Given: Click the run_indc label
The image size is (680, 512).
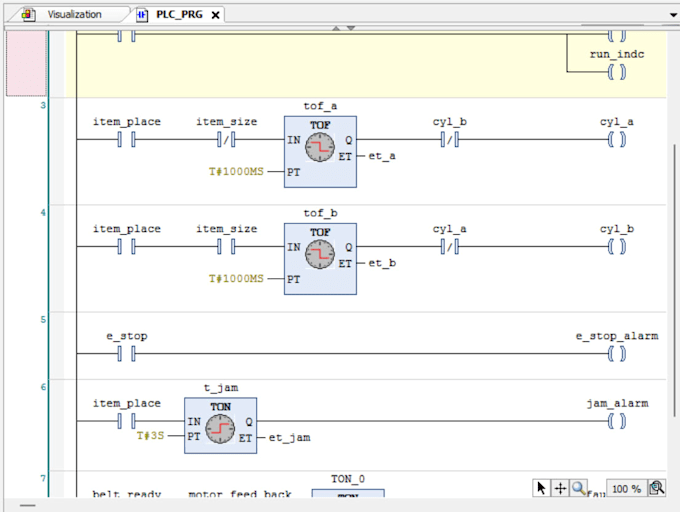Looking at the screenshot, I should pos(617,55).
